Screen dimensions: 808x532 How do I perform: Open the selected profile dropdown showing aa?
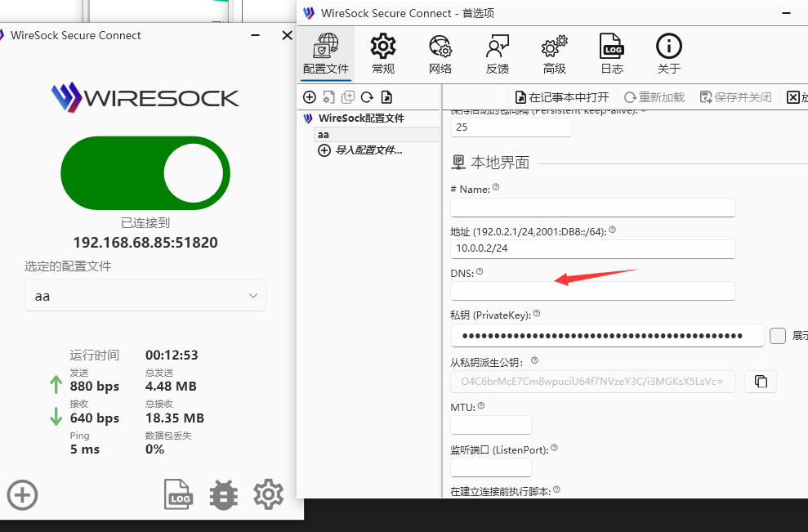[x=145, y=295]
